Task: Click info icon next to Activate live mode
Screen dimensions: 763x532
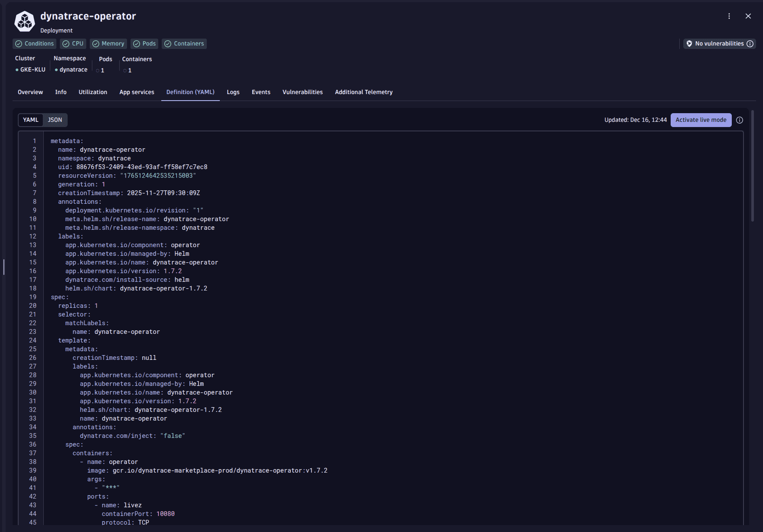Action: 740,120
